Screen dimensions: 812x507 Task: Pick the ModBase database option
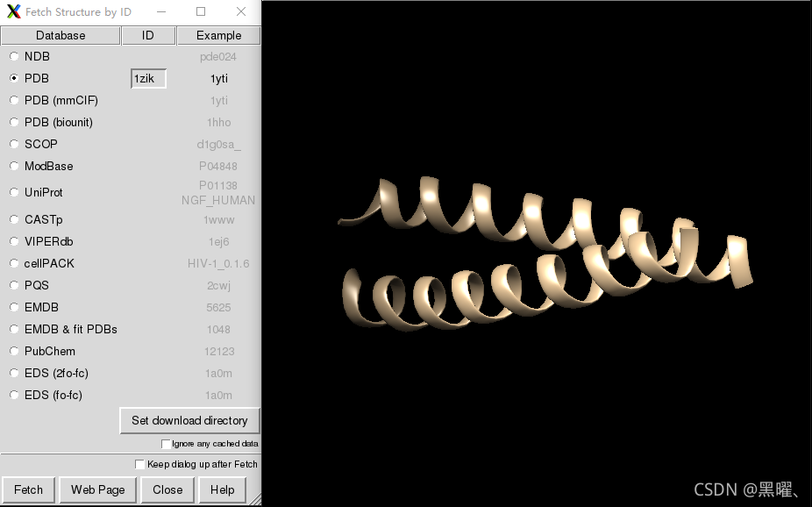[14, 166]
